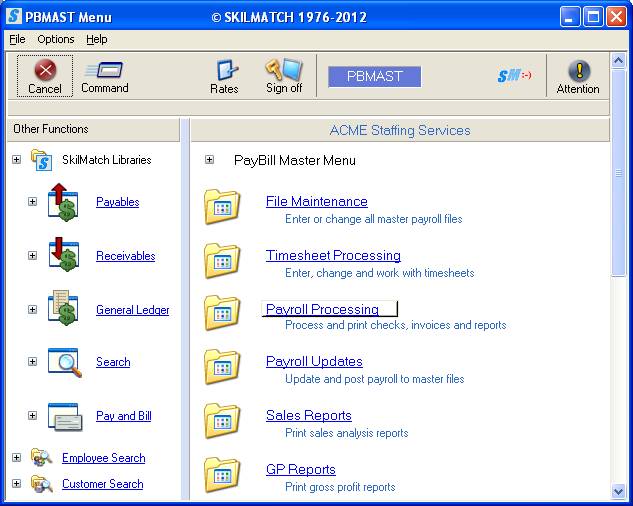This screenshot has height=506, width=633.
Task: Open the Pay and Bill link
Action: pyautogui.click(x=124, y=416)
